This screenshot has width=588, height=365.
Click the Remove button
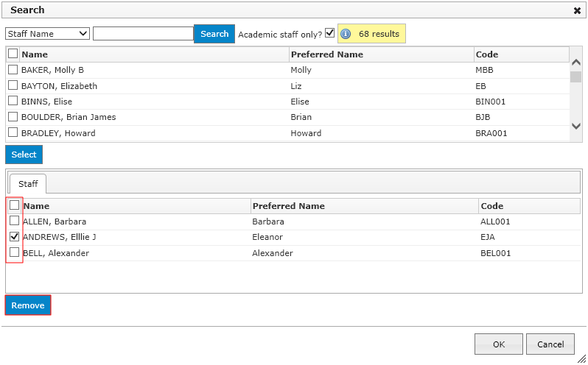click(x=28, y=305)
